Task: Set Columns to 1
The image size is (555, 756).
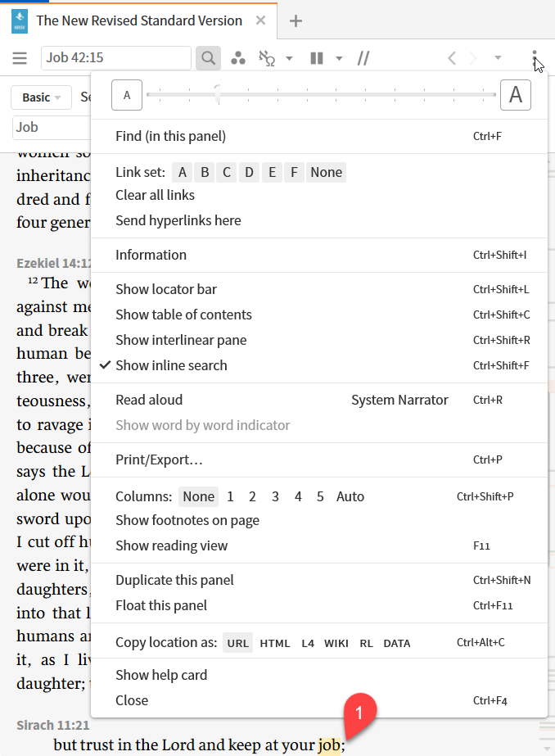Action: [230, 496]
